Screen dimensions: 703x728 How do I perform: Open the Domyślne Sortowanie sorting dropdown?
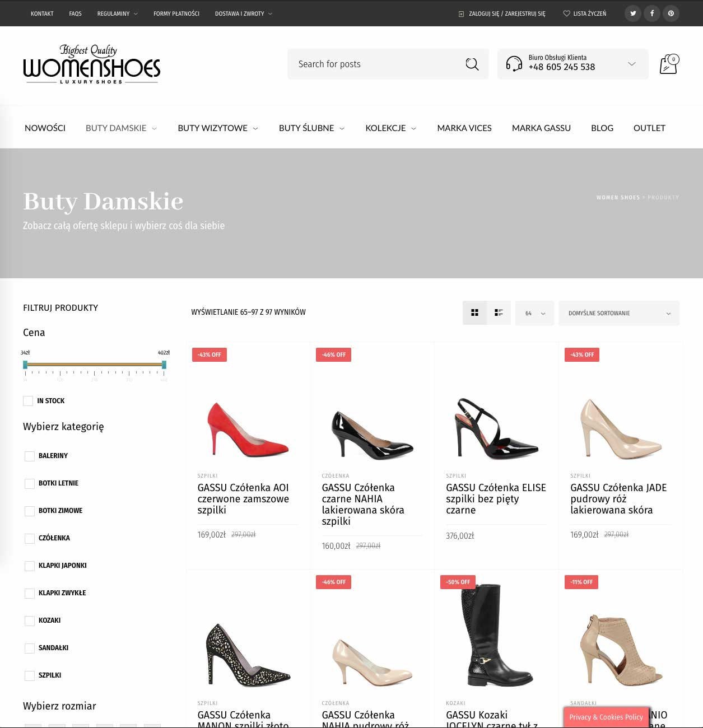pos(619,314)
